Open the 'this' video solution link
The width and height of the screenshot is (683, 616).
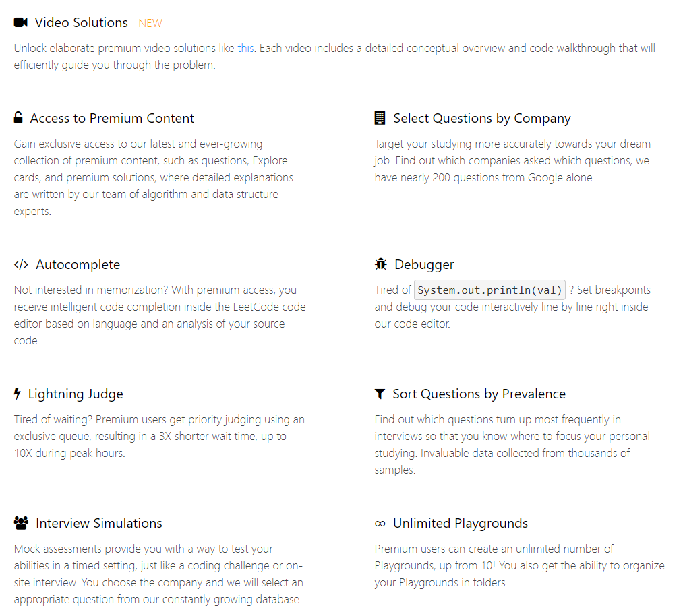[245, 48]
